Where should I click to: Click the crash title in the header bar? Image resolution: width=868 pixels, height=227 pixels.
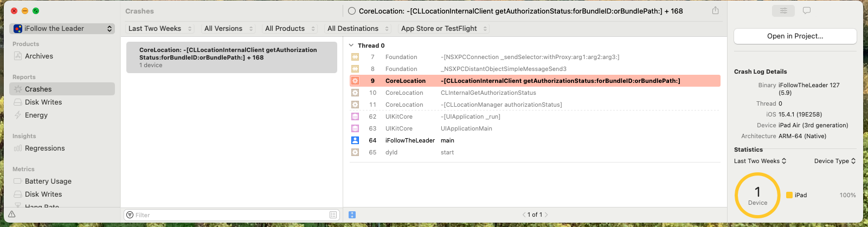520,11
